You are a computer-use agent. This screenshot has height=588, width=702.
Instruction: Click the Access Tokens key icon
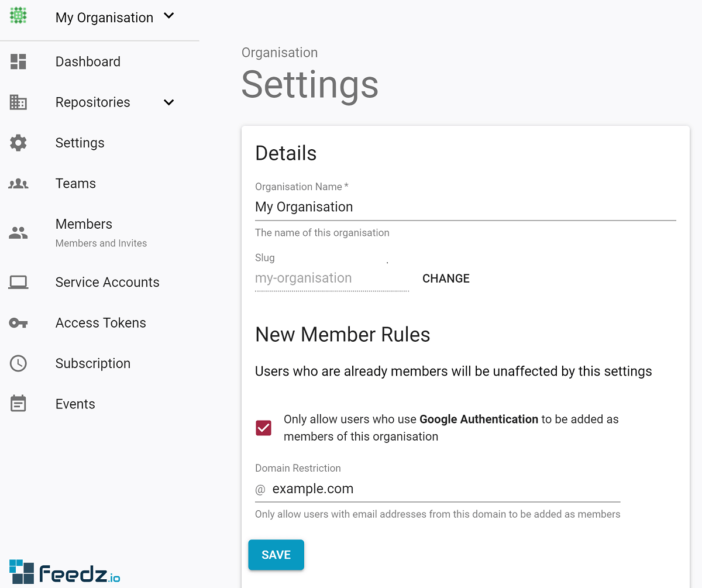(18, 322)
